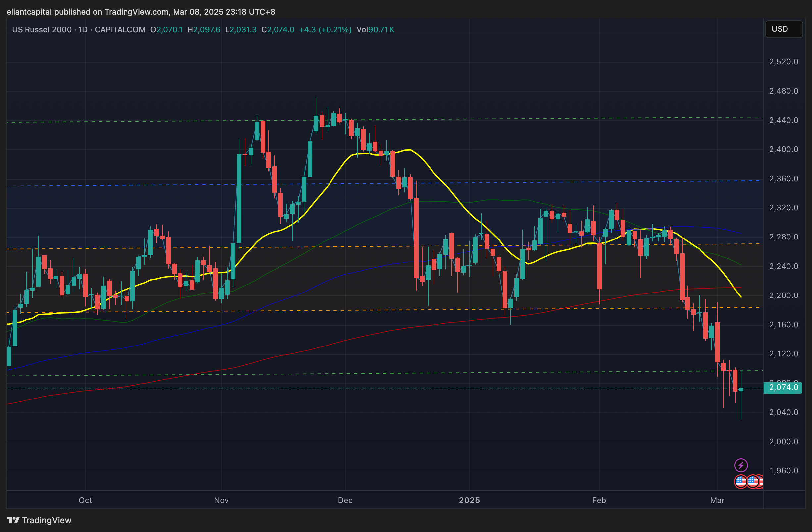Click the Oct label on time axis
812x532 pixels.
(85, 500)
